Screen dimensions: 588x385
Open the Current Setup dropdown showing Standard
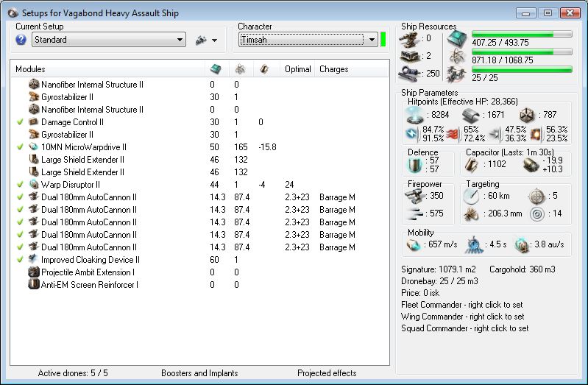click(109, 40)
